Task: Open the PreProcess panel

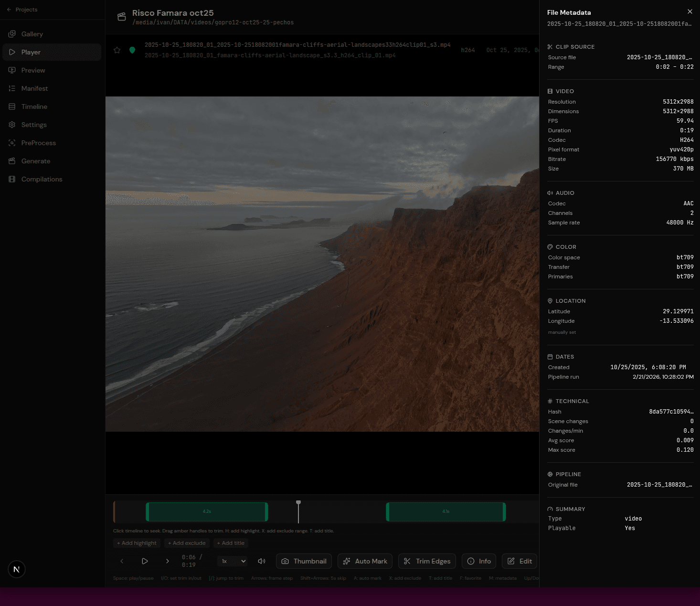Action: tap(38, 143)
